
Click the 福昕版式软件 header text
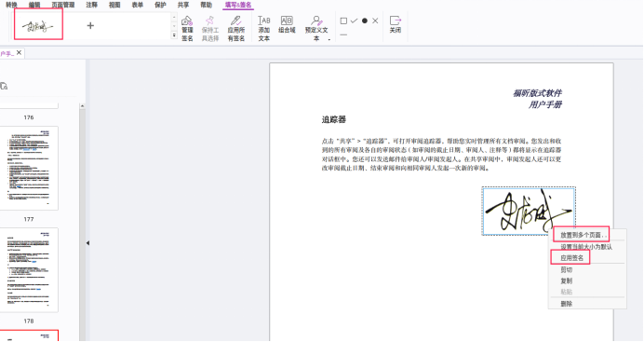pos(537,93)
